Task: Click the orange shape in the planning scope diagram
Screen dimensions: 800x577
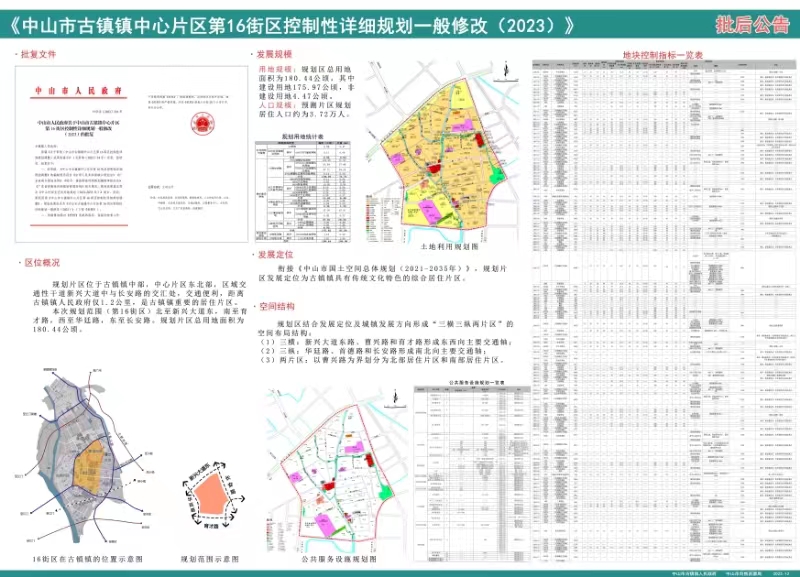Action: coord(213,495)
